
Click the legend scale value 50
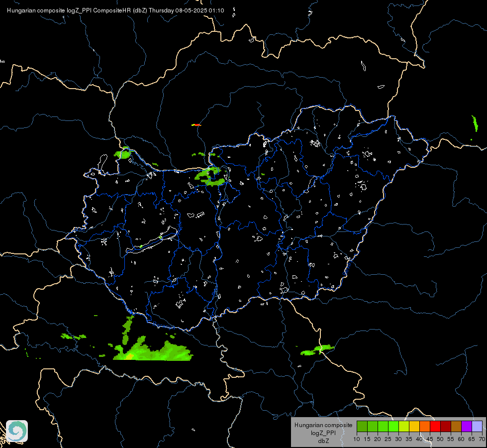[440, 439]
